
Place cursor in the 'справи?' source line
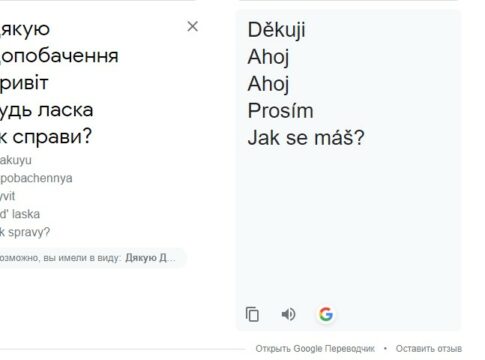tap(46, 137)
